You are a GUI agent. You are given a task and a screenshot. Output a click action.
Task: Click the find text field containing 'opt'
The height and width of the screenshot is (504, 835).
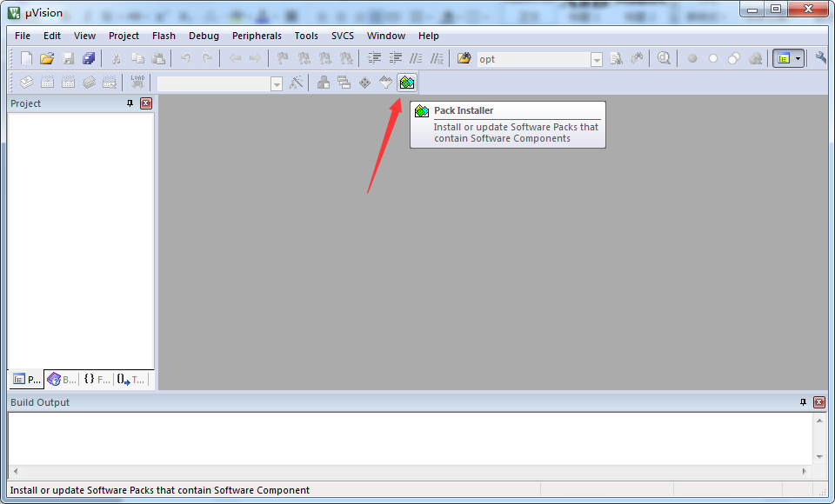533,60
